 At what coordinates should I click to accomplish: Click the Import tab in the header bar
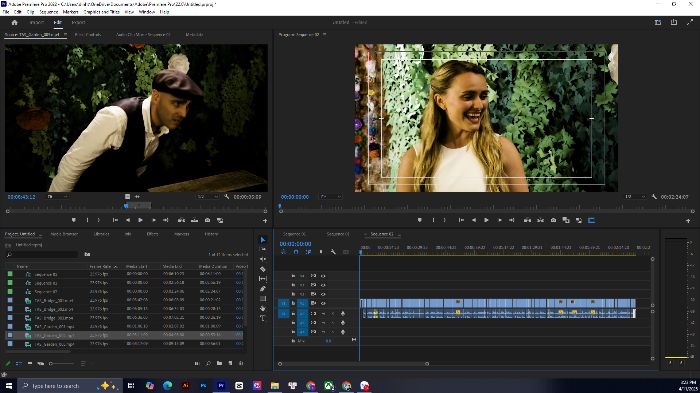37,22
